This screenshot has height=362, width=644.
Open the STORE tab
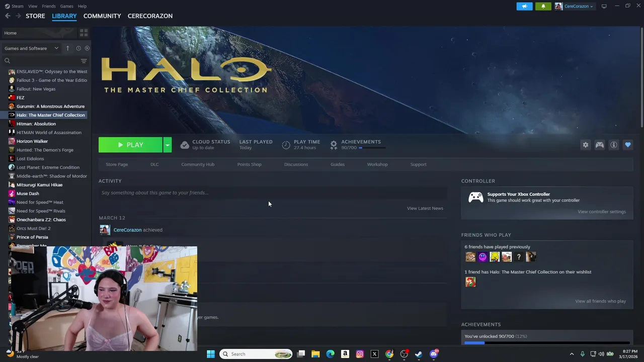click(35, 16)
